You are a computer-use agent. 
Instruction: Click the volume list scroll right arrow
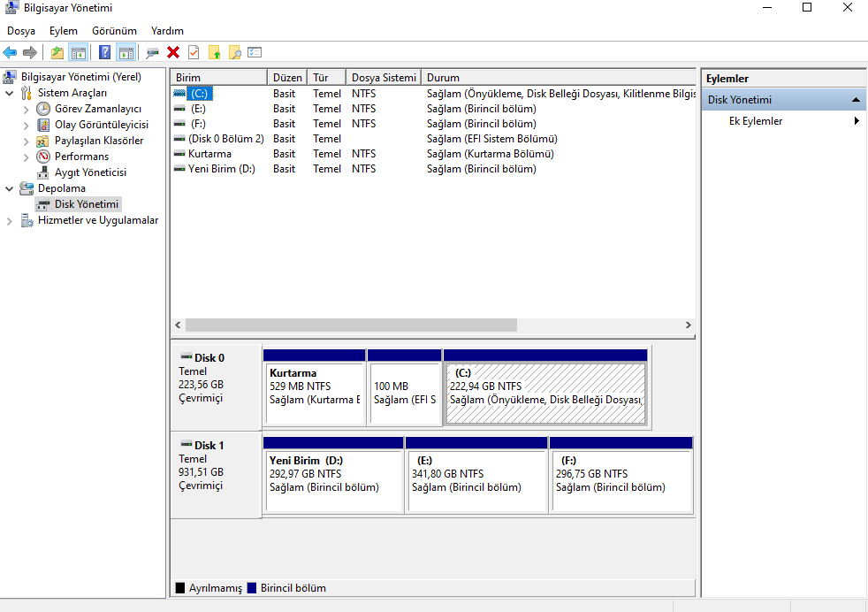point(688,325)
